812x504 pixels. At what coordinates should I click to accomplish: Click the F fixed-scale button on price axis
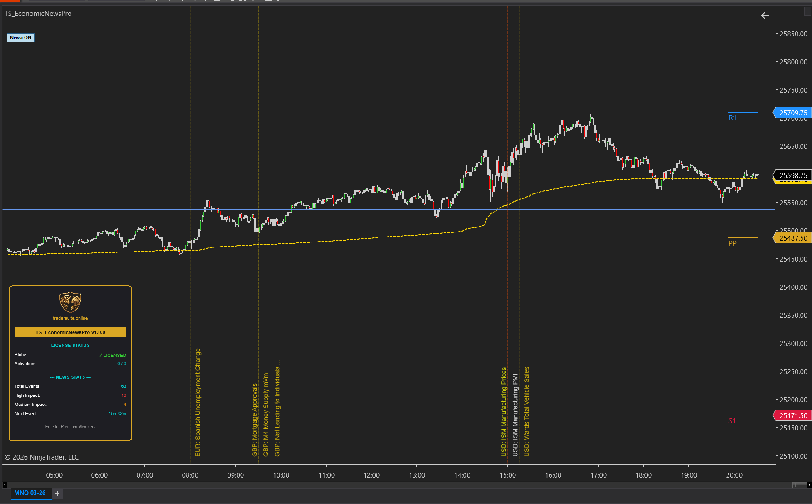pyautogui.click(x=807, y=11)
